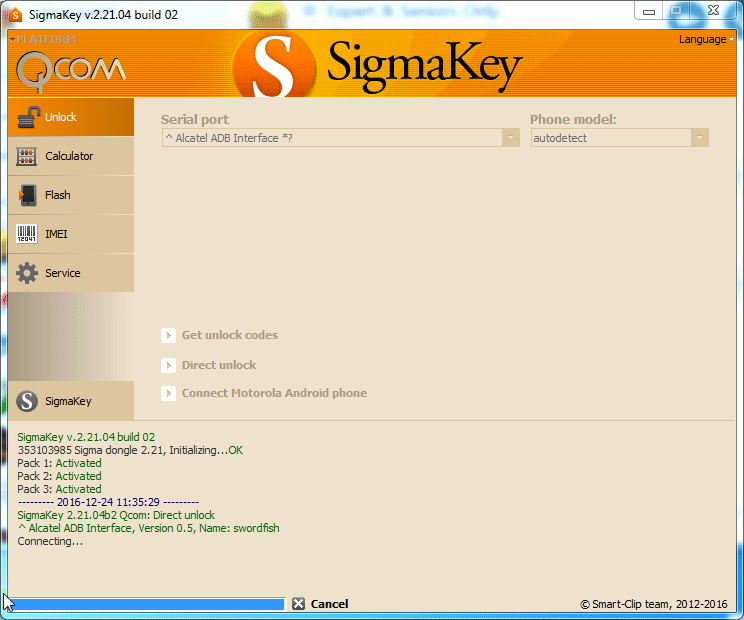The image size is (744, 620).
Task: Click log line 'Pack 1: Activated'
Action: click(59, 463)
